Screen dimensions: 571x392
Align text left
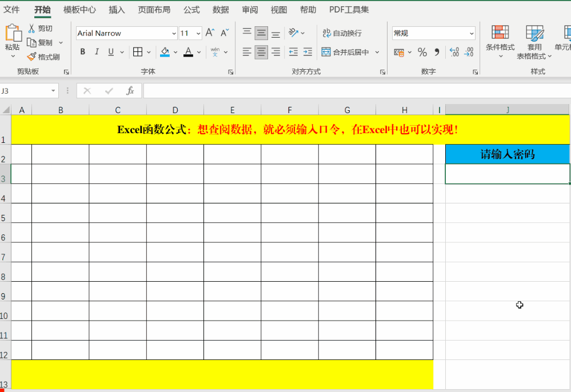pyautogui.click(x=247, y=52)
